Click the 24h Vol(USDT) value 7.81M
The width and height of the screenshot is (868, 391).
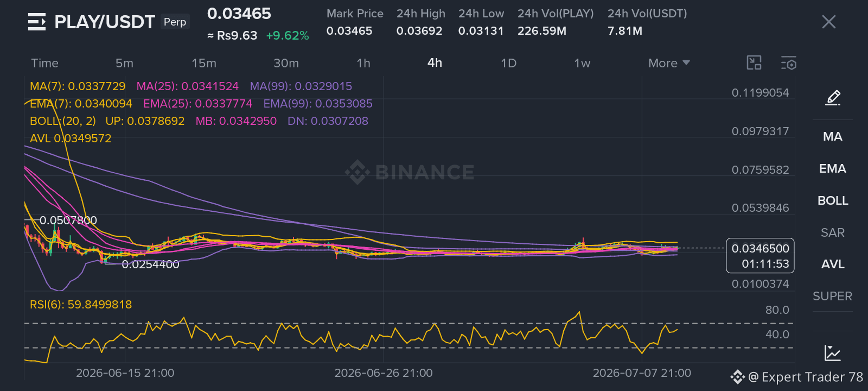pos(625,31)
